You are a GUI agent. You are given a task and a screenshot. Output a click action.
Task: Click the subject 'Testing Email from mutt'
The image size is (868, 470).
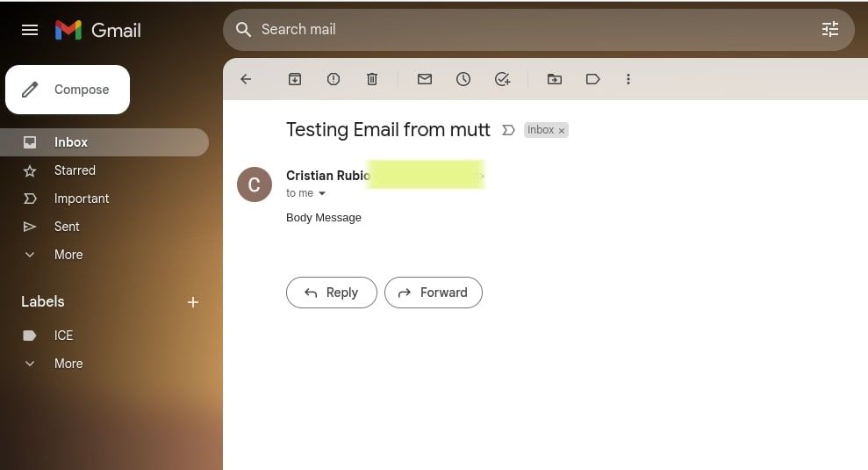click(x=388, y=130)
